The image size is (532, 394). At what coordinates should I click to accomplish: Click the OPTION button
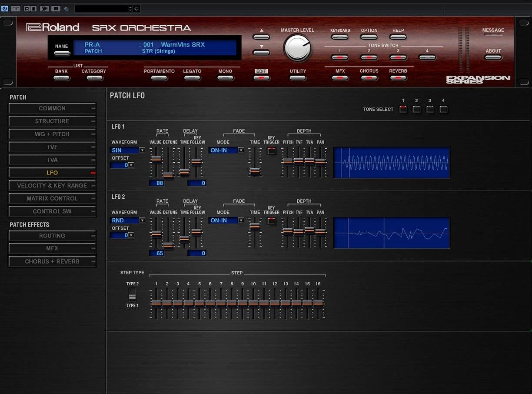coord(369,37)
